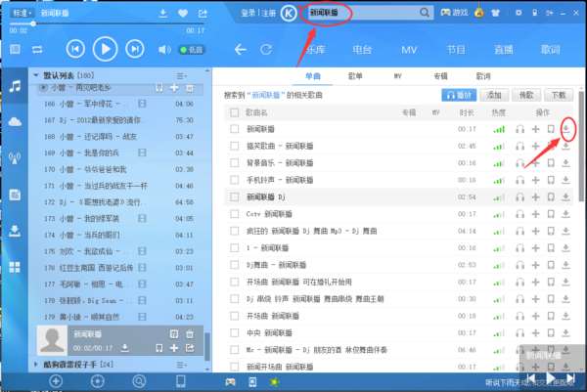This screenshot has height=392, width=587.
Task: Mute the volume speaker icon
Action: point(163,50)
